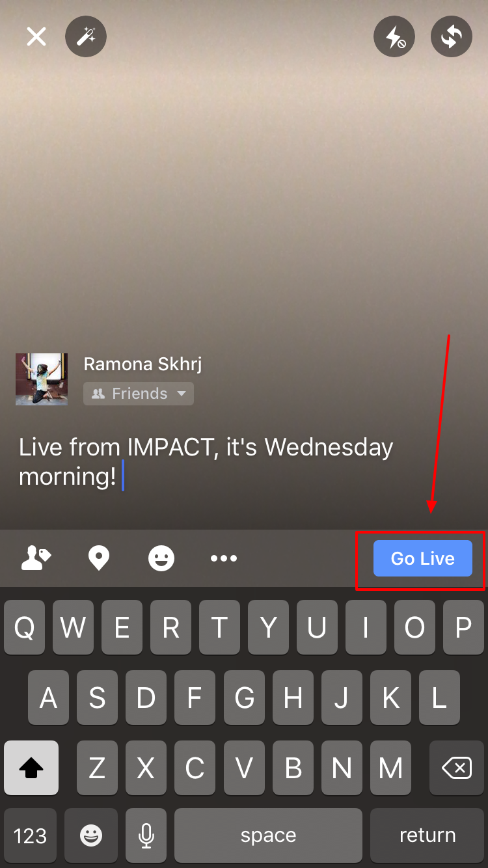Tap the keyboard backspace delete key
This screenshot has width=488, height=868.
pyautogui.click(x=457, y=768)
